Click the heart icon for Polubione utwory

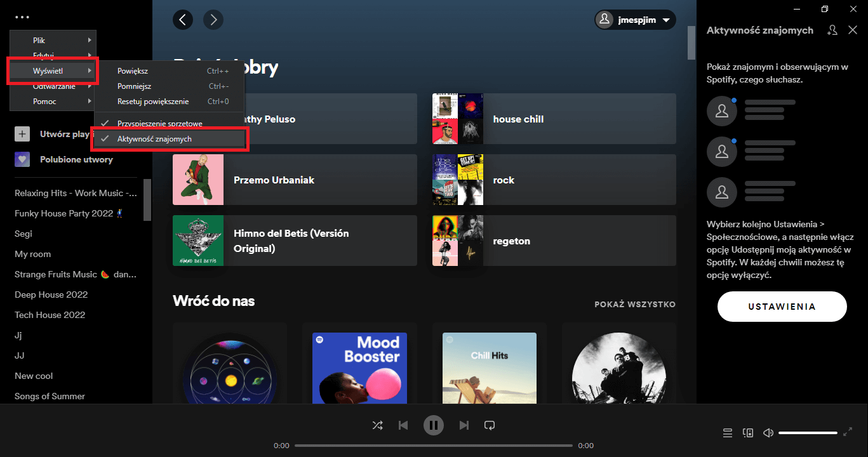tap(22, 159)
